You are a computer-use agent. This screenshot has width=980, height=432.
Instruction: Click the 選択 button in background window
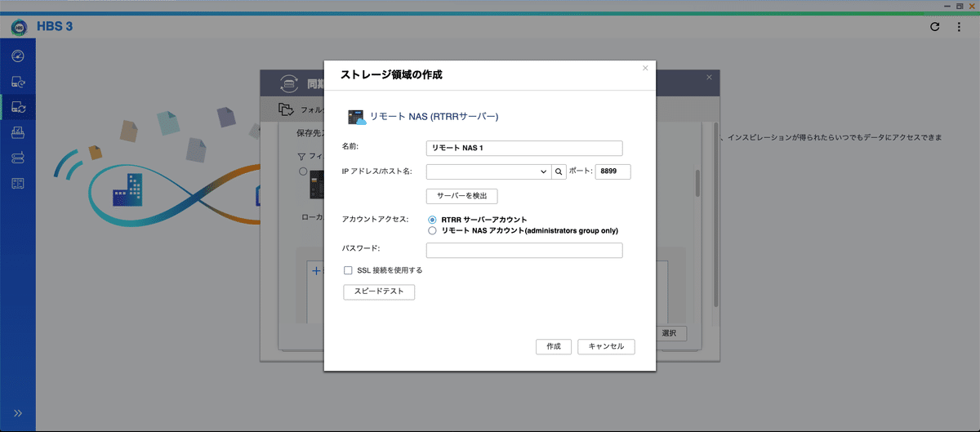point(670,333)
